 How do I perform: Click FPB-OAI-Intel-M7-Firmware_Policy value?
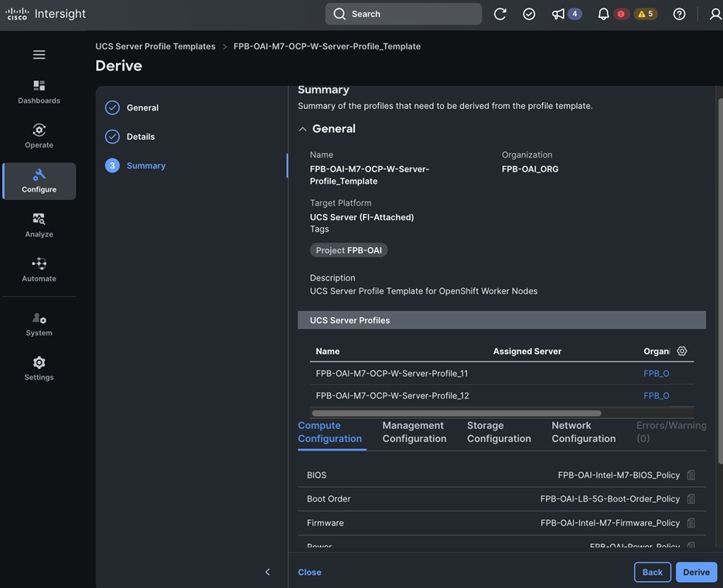(610, 523)
